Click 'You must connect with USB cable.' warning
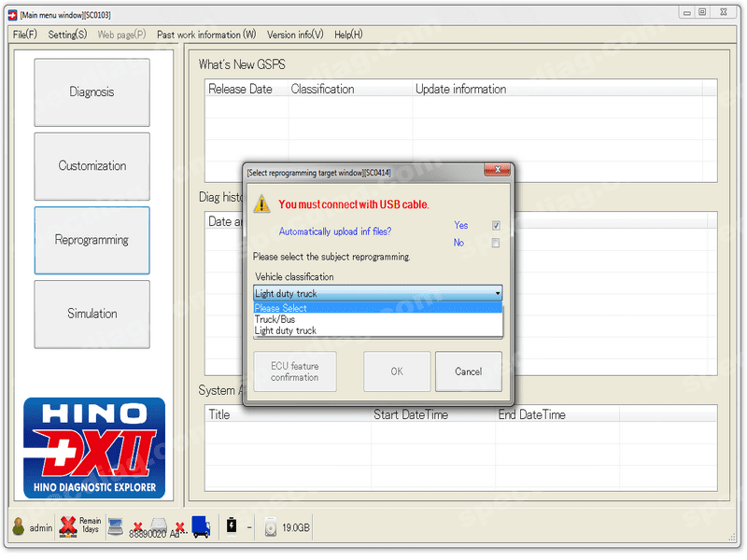747x560 pixels. click(354, 204)
